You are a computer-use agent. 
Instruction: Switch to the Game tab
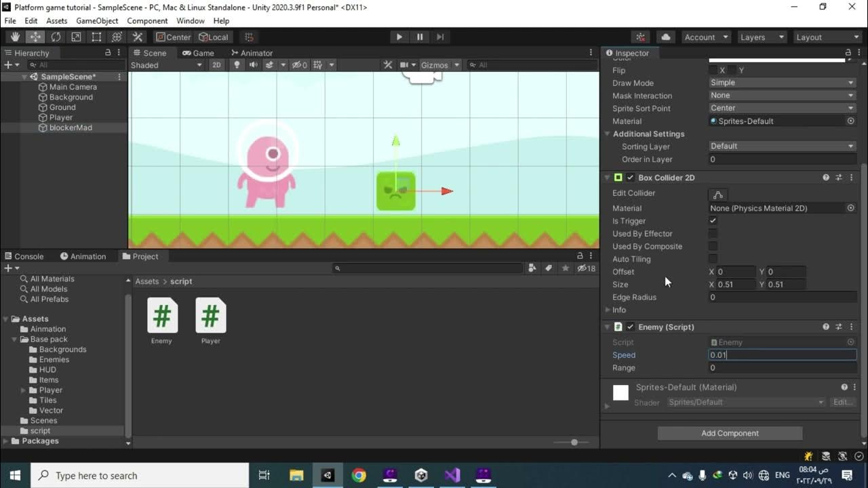[198, 53]
